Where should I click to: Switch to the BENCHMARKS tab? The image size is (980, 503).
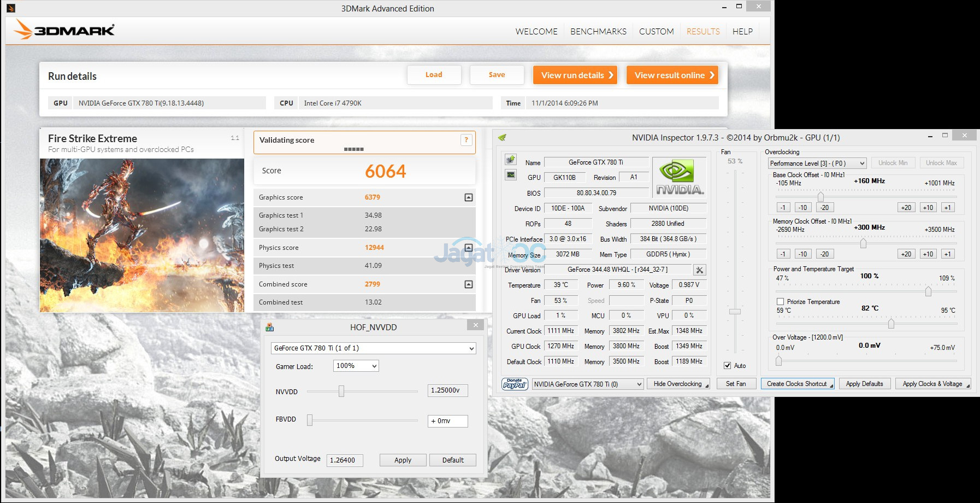598,32
